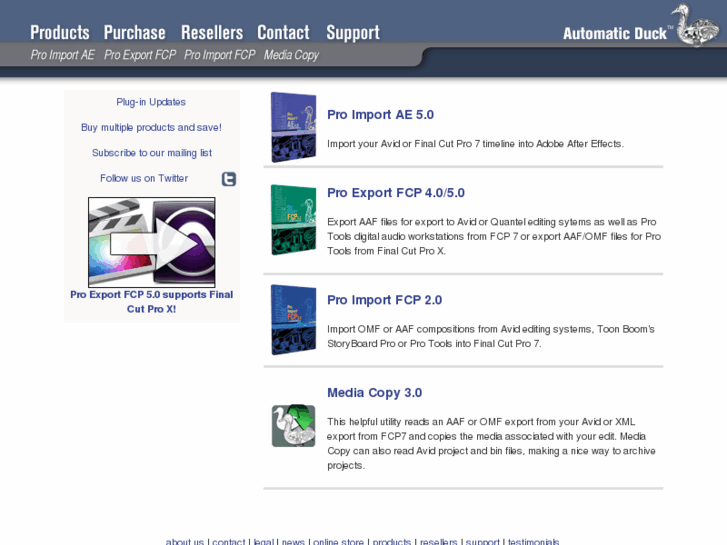Click the footer support link

click(x=483, y=541)
